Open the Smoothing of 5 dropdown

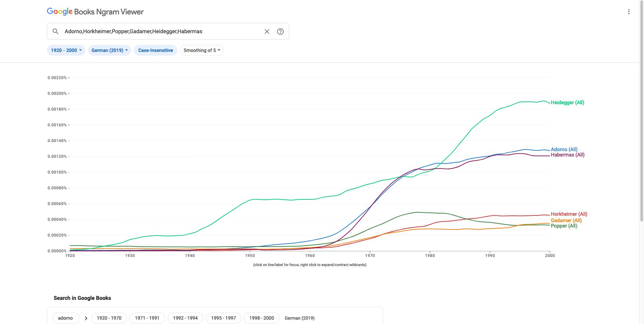[202, 50]
